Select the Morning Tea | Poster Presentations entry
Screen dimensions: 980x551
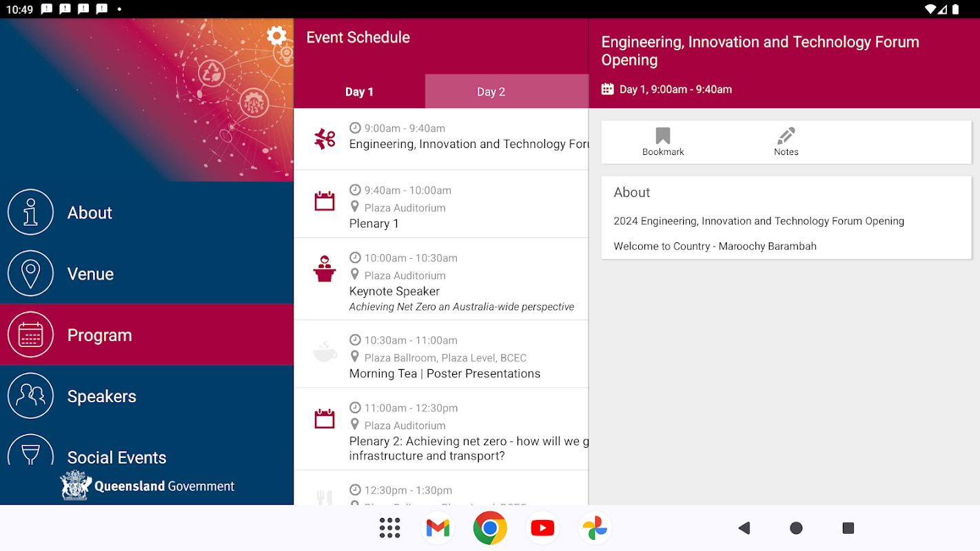(x=445, y=373)
